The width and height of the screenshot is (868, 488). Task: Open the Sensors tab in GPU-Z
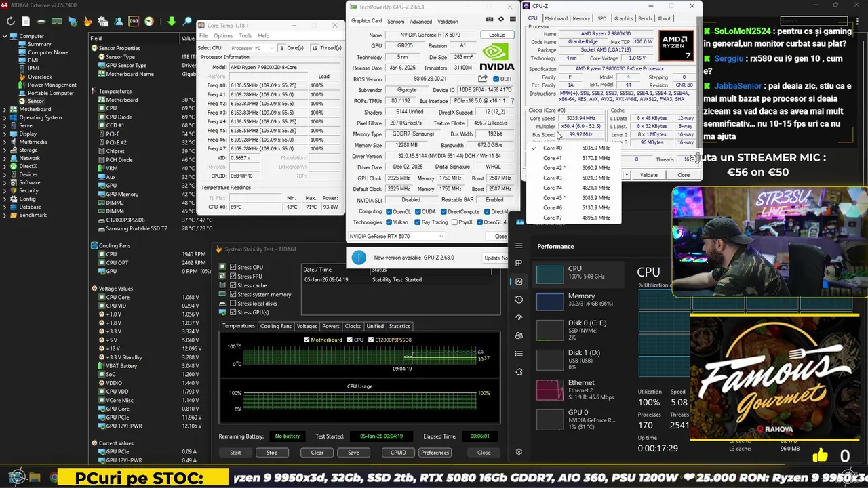click(x=395, y=21)
